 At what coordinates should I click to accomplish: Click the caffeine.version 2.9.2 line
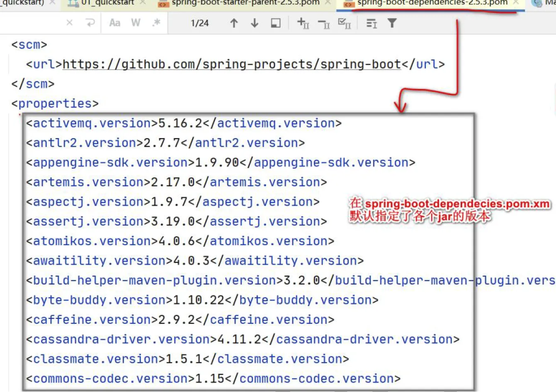point(180,320)
